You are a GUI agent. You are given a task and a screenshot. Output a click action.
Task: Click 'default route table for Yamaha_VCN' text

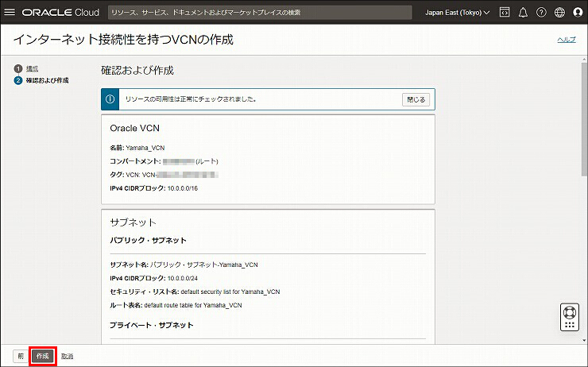[x=193, y=305]
